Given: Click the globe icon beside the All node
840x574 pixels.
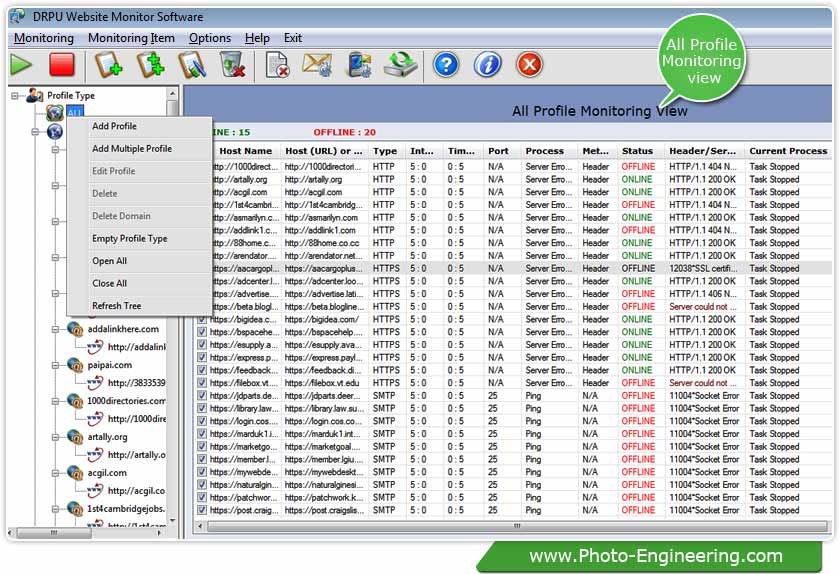Looking at the screenshot, I should [55, 113].
